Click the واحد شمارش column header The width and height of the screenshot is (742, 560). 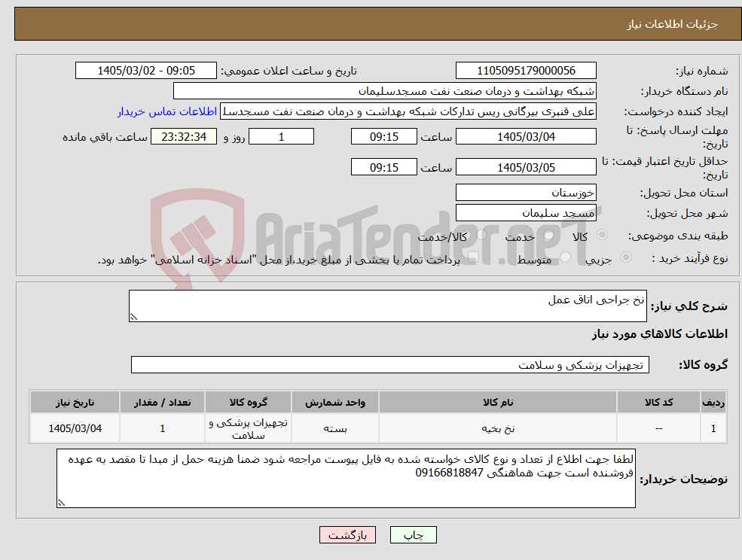(x=335, y=403)
